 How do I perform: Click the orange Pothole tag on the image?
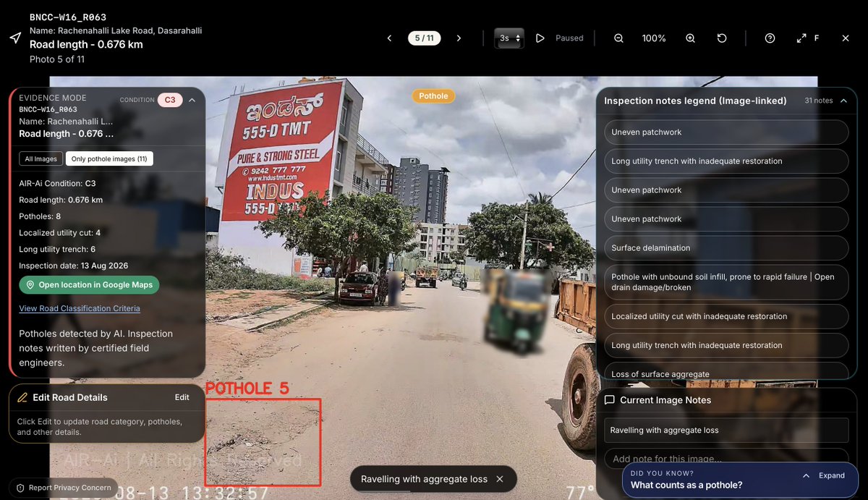[x=433, y=96]
